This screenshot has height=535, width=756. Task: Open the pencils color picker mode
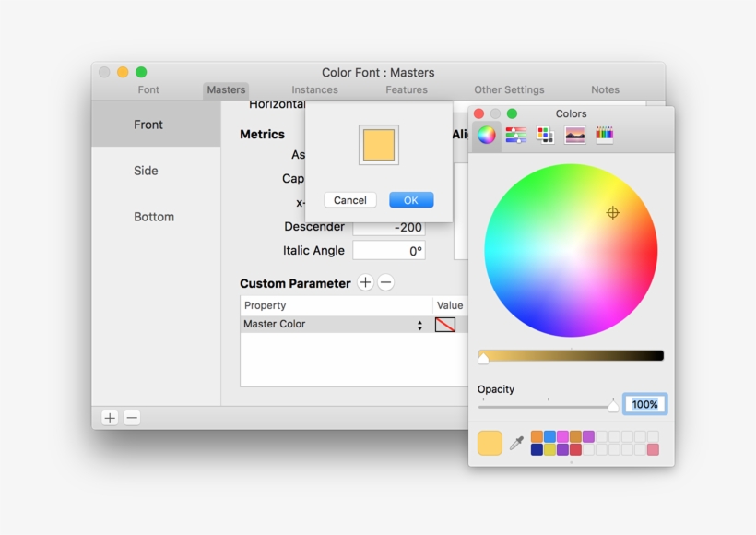pos(604,135)
